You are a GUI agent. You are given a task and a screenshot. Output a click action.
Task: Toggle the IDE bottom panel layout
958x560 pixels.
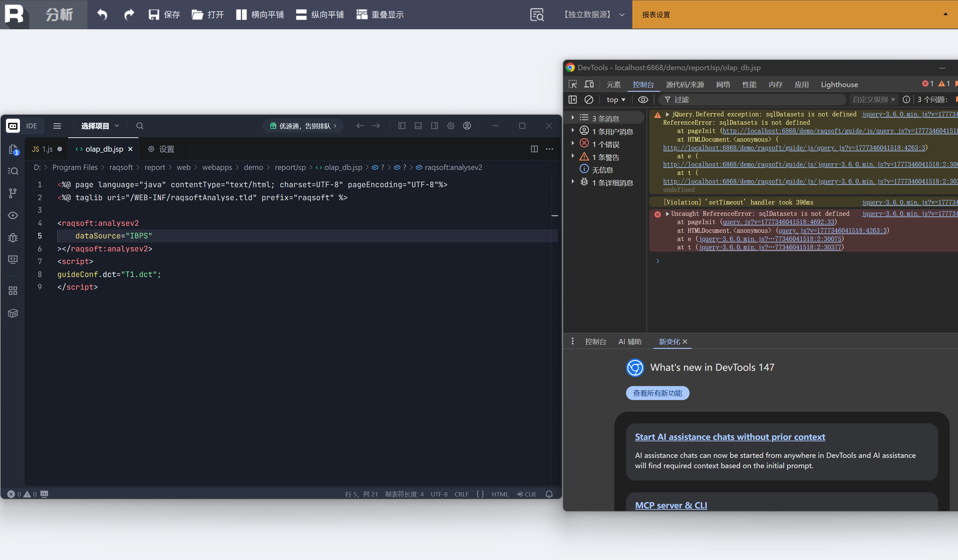pyautogui.click(x=418, y=126)
